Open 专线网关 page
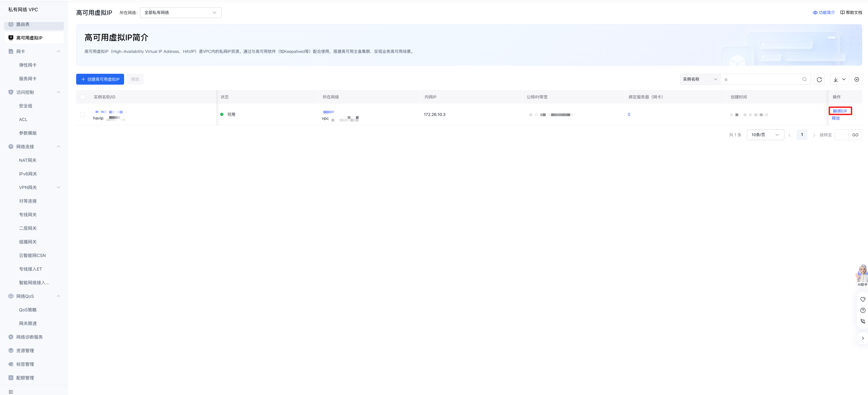 coord(28,215)
